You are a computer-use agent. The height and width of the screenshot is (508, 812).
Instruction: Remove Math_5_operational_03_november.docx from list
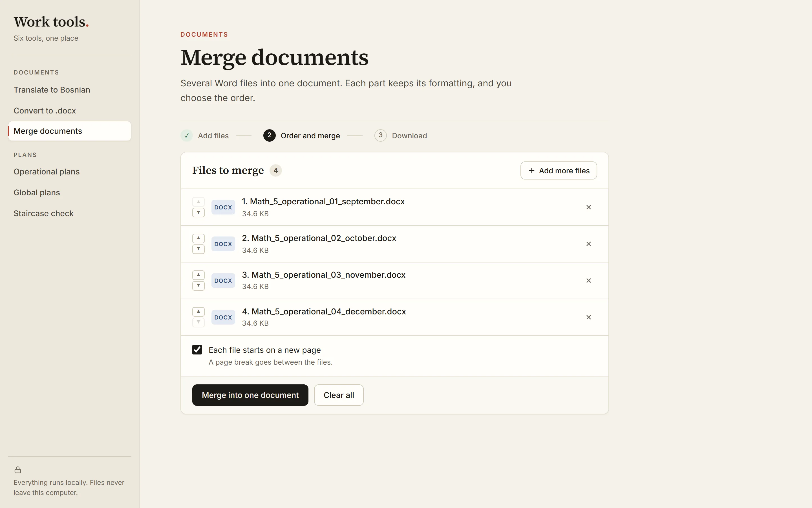pyautogui.click(x=588, y=281)
